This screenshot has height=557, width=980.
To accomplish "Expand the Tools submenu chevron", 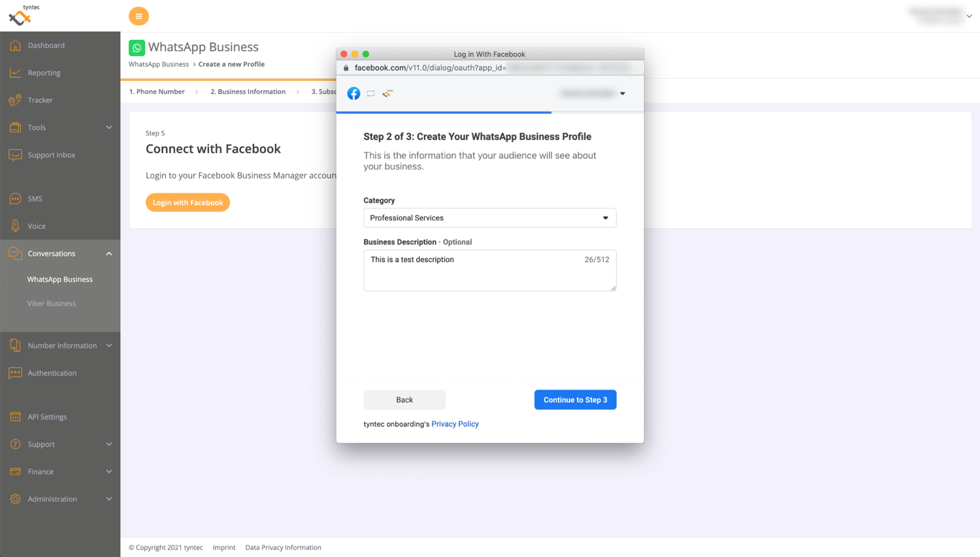I will pyautogui.click(x=109, y=127).
